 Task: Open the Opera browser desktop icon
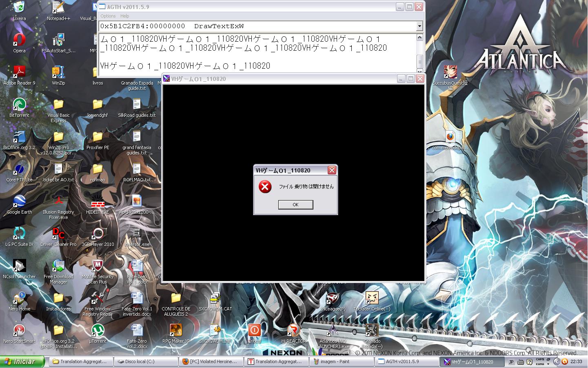pos(19,41)
